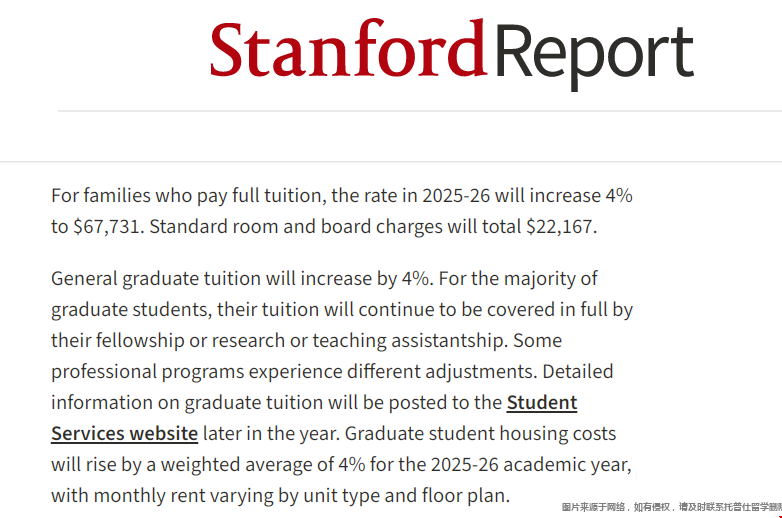Click the paragraph starting "For families who pay"
Image resolution: width=782 pixels, height=518 pixels.
click(x=342, y=211)
